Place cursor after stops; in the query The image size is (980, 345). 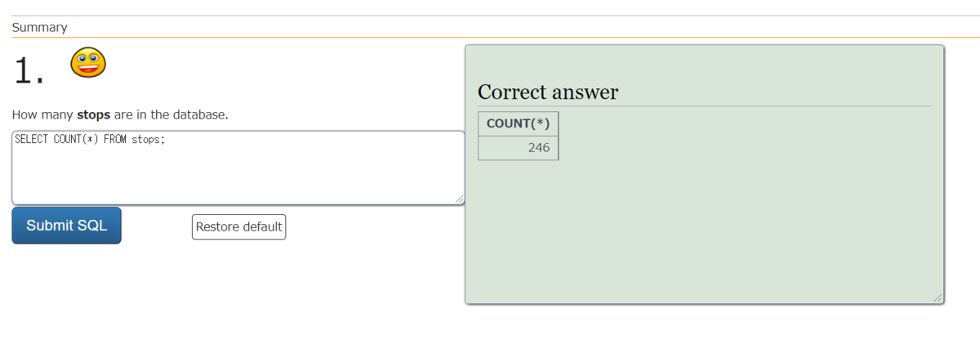167,139
